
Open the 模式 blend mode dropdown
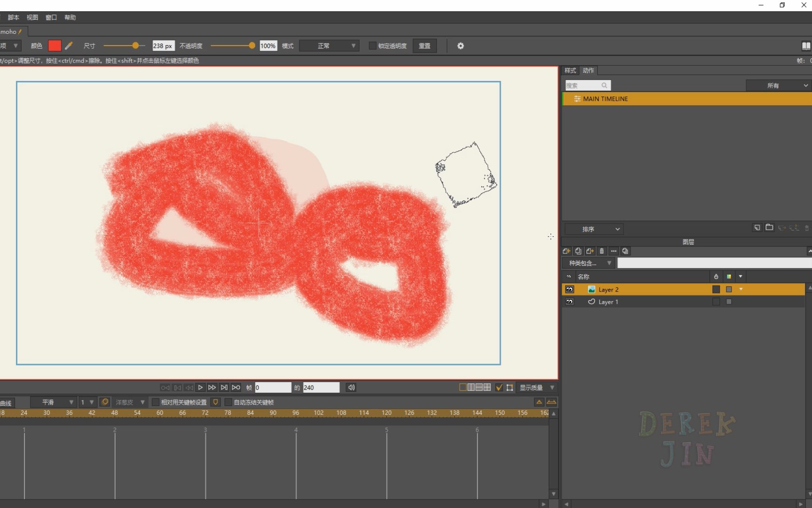[329, 46]
